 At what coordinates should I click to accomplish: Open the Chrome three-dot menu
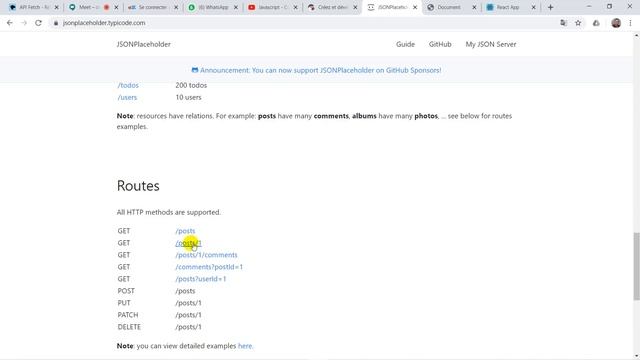pyautogui.click(x=630, y=23)
